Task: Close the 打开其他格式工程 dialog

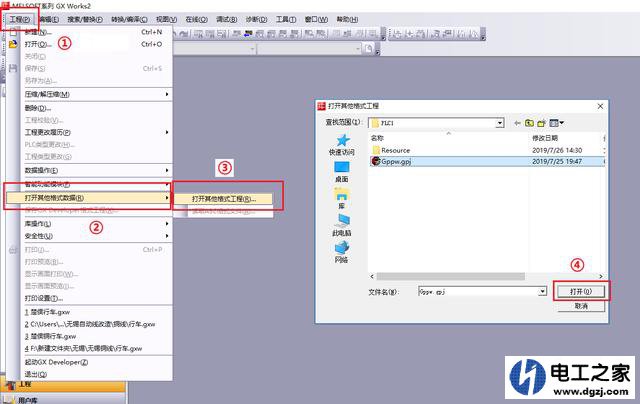Action: [600, 106]
